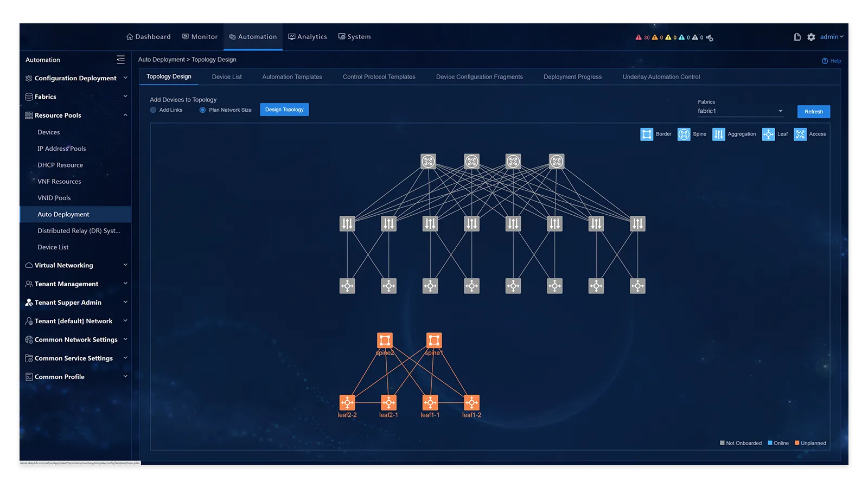Switch to Device Configuration Fragments tab
This screenshot has width=868, height=488.
479,77
